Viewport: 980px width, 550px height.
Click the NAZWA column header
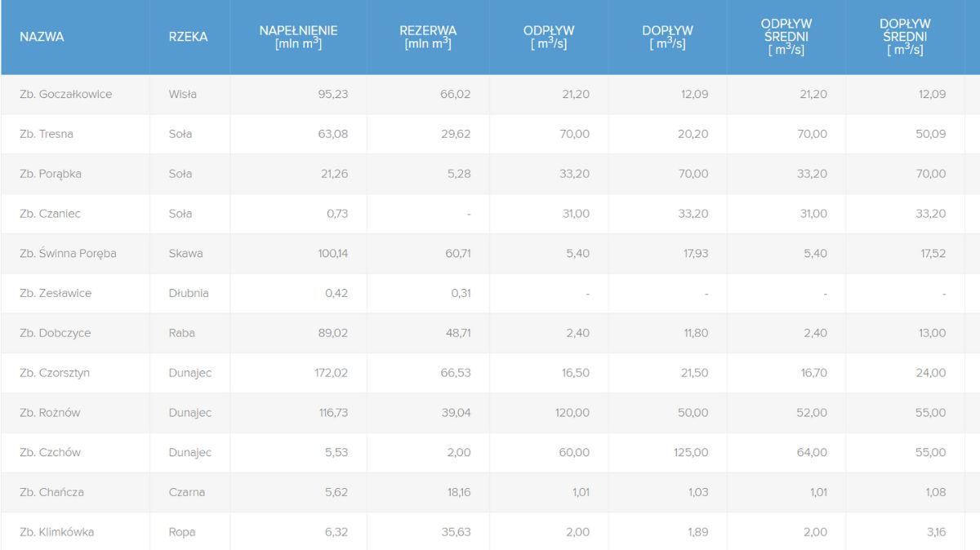[42, 37]
